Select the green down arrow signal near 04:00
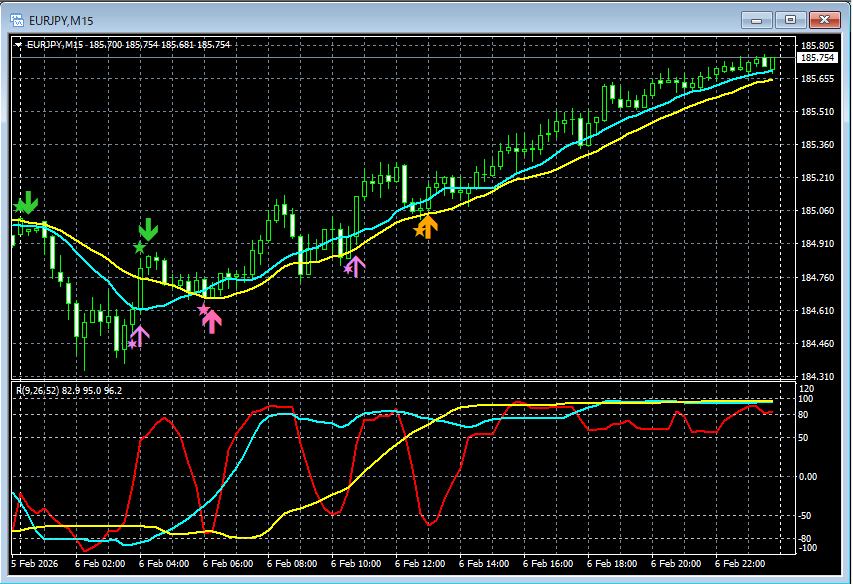 148,229
